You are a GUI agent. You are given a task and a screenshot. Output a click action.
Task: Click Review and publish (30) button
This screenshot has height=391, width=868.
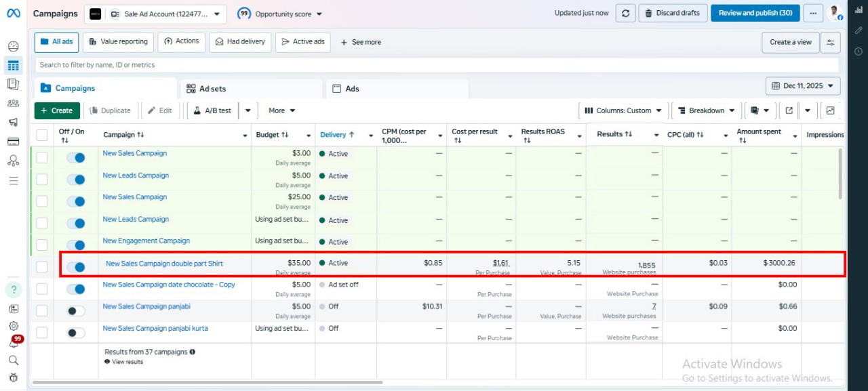point(755,13)
